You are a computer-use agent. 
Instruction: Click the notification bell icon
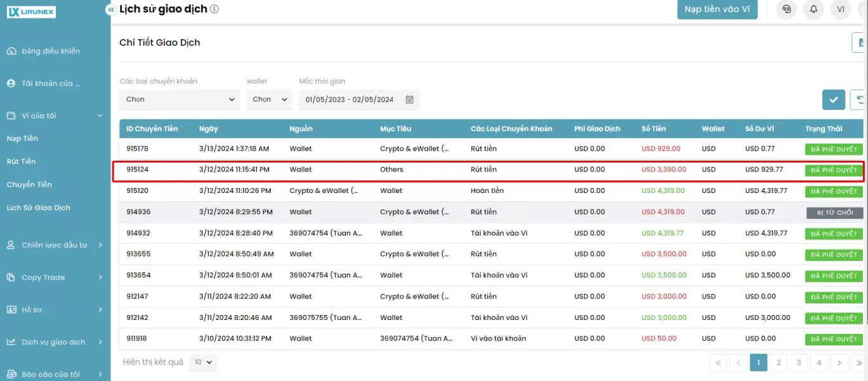(x=813, y=10)
